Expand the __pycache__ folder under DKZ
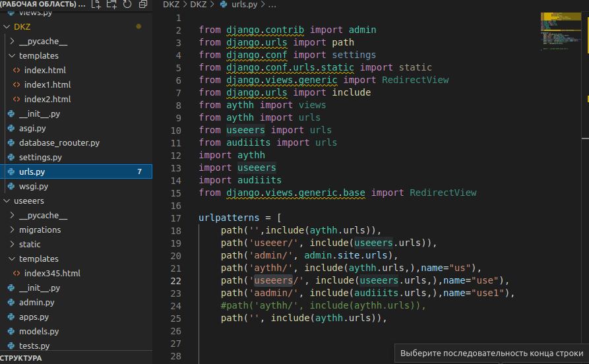This screenshot has height=364, width=589. point(43,41)
